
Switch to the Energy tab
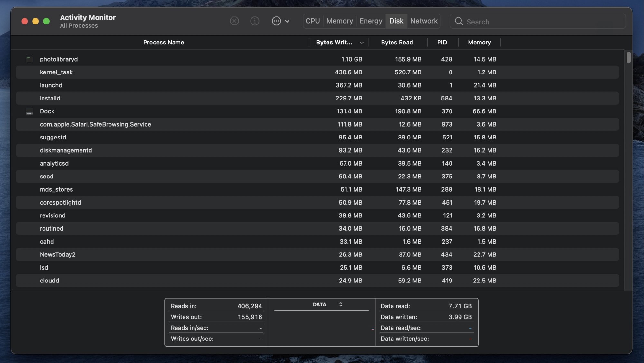pyautogui.click(x=371, y=21)
